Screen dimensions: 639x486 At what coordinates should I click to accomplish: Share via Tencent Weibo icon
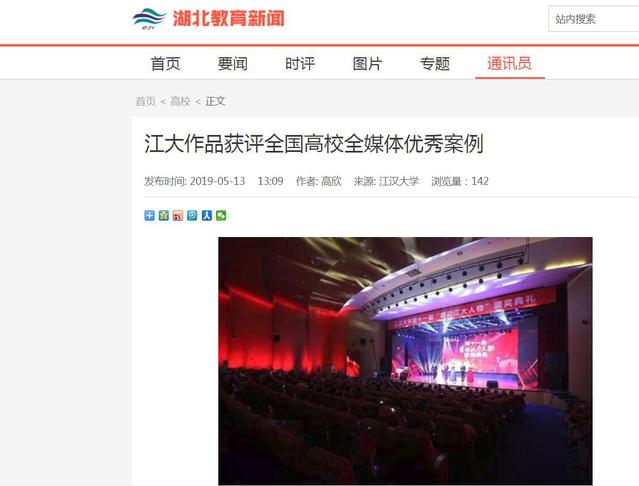(192, 216)
